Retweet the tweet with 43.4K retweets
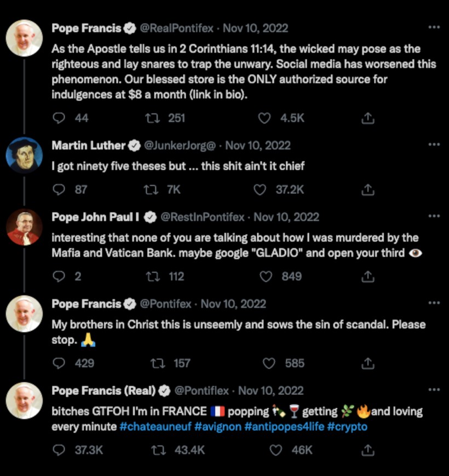449x476 pixels. [x=159, y=450]
